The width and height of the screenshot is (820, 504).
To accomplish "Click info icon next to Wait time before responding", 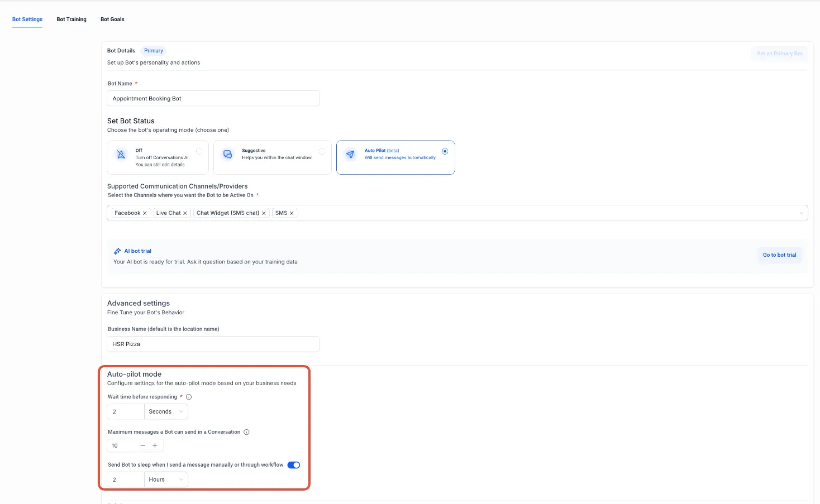I will point(189,397).
